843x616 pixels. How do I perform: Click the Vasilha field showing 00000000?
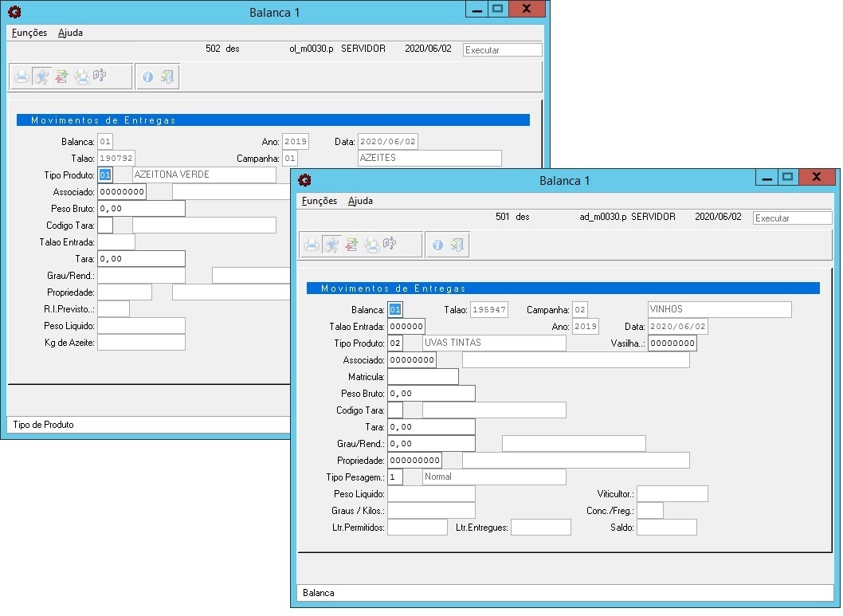click(672, 343)
